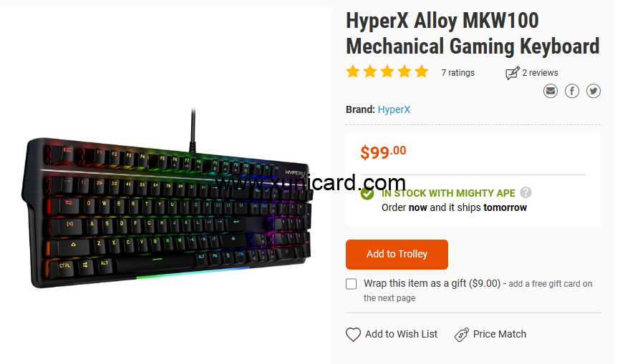Click the '2 reviews' text
Screen dimensions: 620x364
[x=540, y=73]
